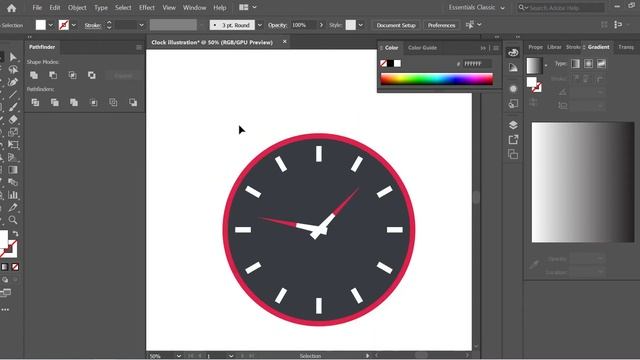Select the Gradient tool in the toolbar
The height and width of the screenshot is (360, 640).
pos(13,170)
